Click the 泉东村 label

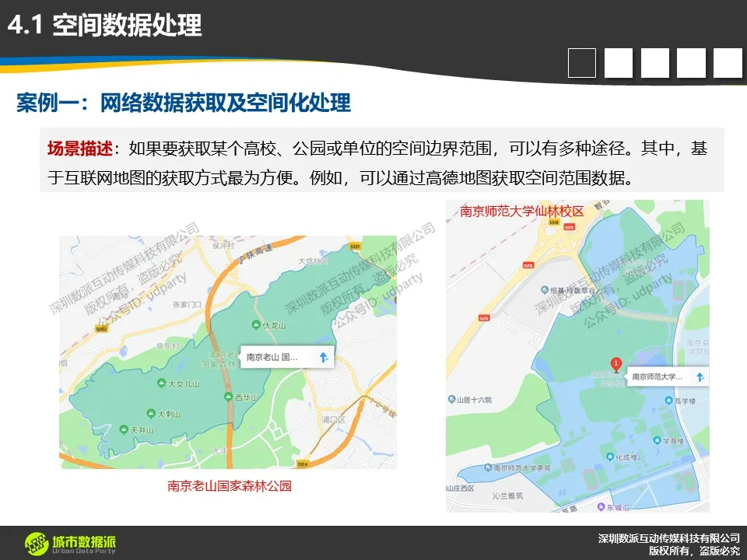168,345
